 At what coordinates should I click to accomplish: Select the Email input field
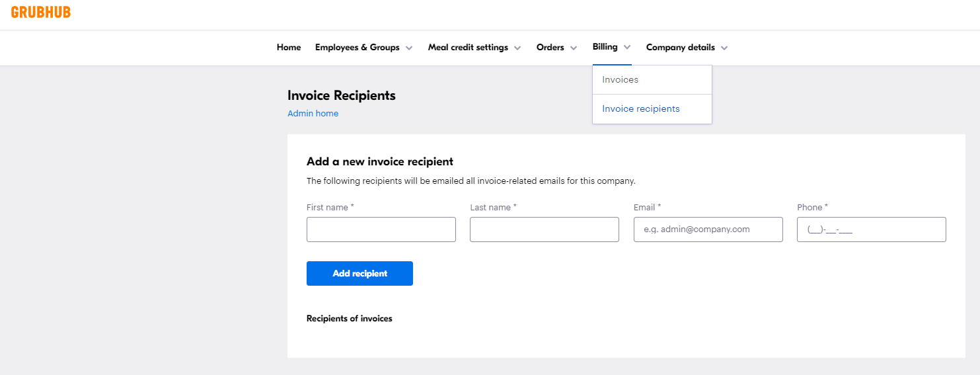[x=708, y=229]
